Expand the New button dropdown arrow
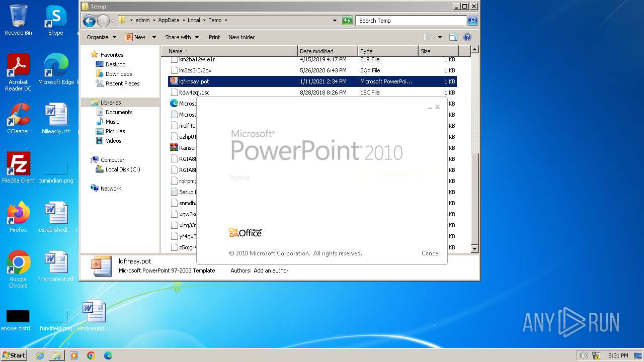644x362 pixels. [x=154, y=37]
